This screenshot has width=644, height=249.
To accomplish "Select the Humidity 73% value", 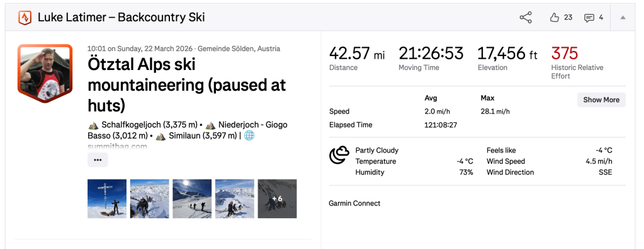I will pyautogui.click(x=466, y=172).
